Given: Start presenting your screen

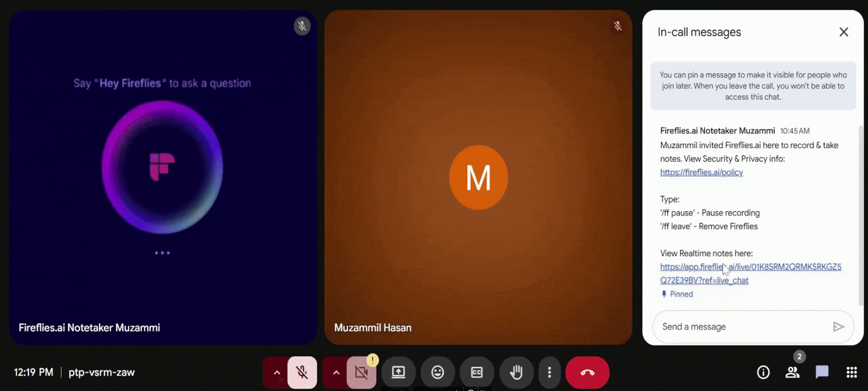Looking at the screenshot, I should 399,372.
